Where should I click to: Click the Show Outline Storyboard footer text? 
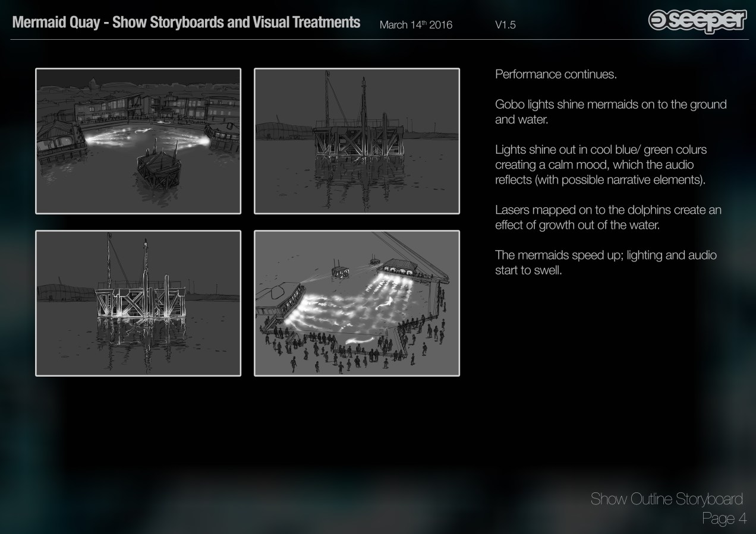pyautogui.click(x=666, y=499)
